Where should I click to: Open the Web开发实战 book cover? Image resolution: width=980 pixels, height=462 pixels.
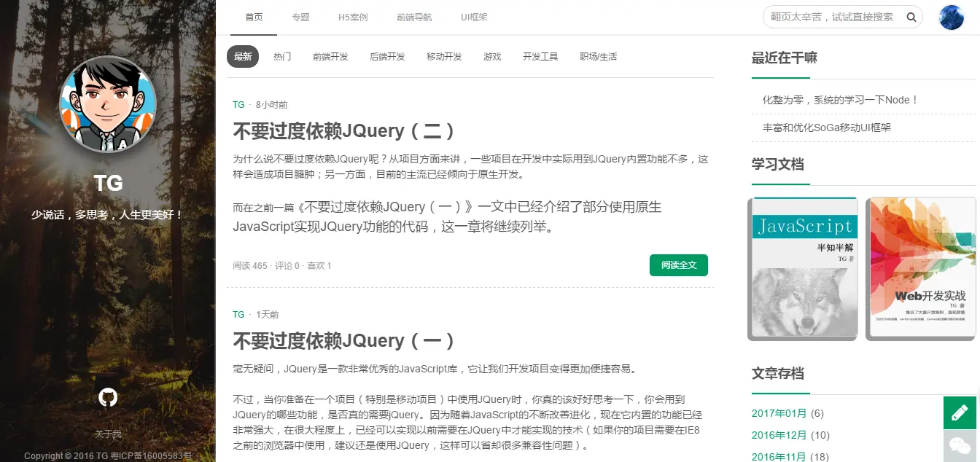(921, 268)
